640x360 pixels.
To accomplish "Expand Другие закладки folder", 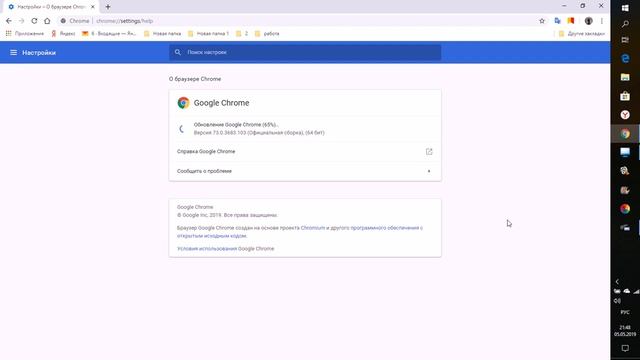I will pos(582,33).
